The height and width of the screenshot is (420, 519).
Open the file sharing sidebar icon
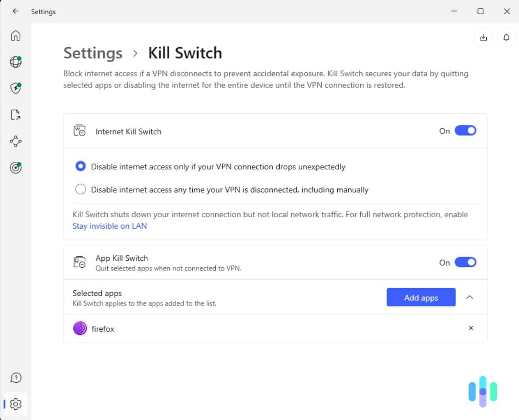(16, 115)
